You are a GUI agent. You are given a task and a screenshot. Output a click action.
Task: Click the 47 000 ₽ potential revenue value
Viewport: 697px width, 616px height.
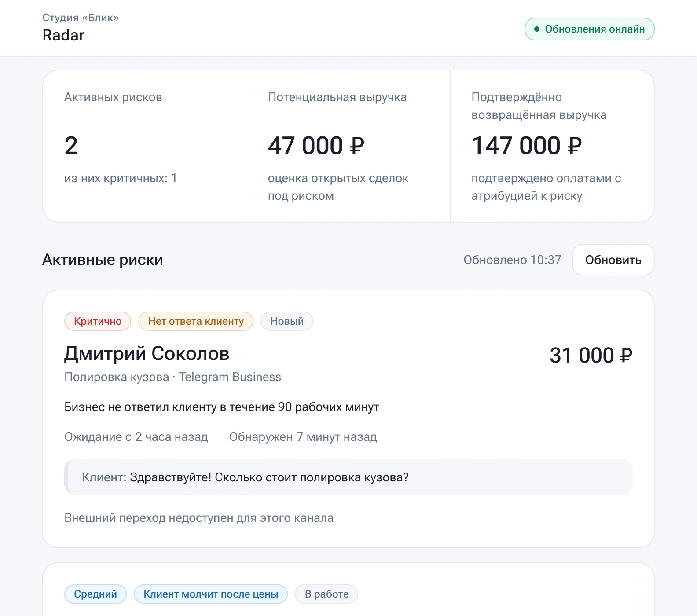pyautogui.click(x=316, y=146)
